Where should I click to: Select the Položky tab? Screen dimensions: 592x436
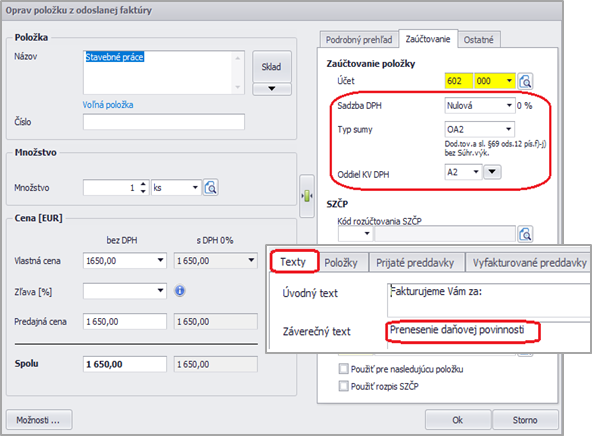[341, 263]
